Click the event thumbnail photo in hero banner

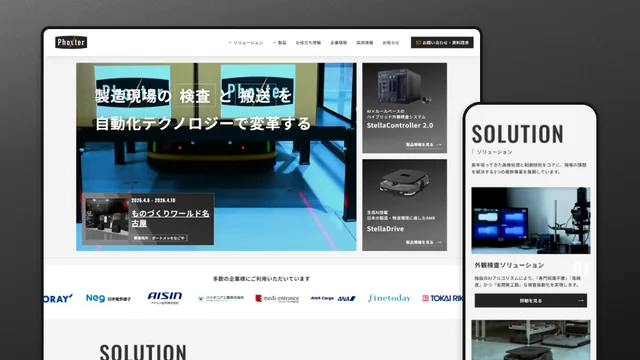[107, 219]
